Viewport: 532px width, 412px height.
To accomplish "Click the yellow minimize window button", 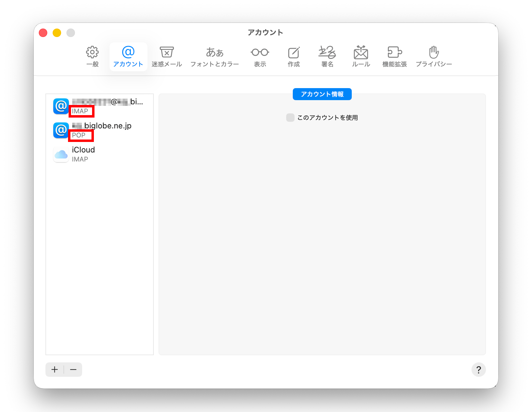I will [x=57, y=33].
